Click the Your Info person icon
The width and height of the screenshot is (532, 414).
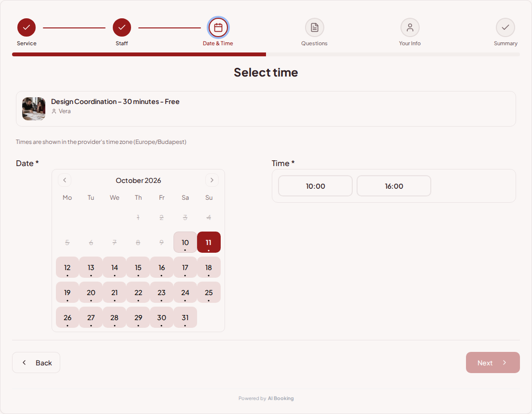[x=410, y=27]
